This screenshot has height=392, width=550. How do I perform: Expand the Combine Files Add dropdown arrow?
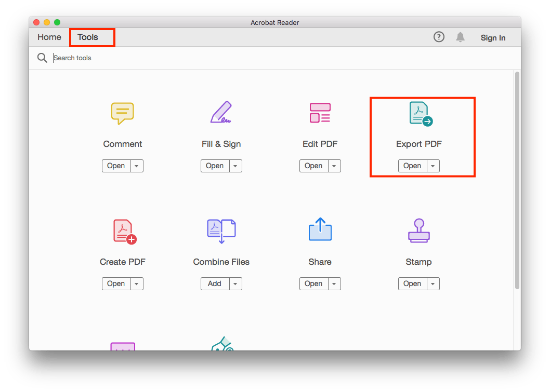pos(235,283)
